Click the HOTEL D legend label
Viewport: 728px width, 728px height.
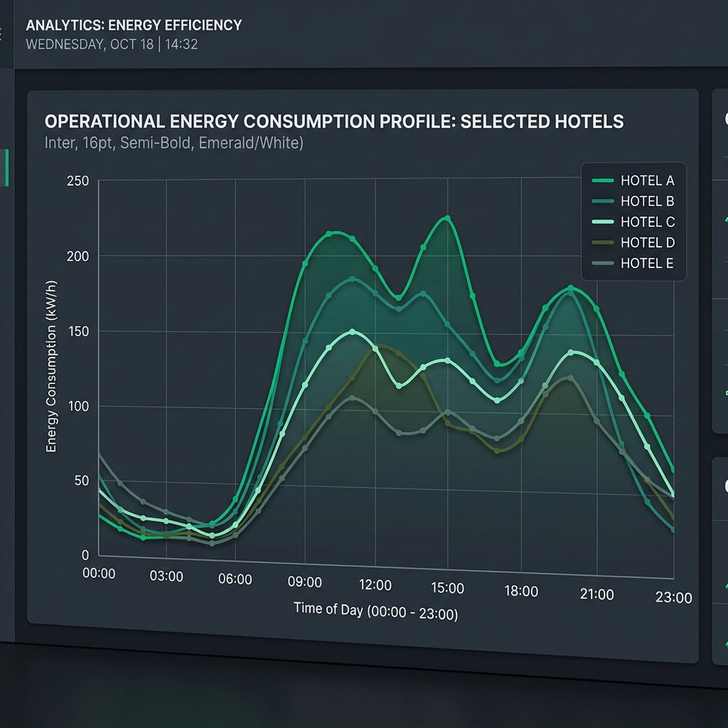click(x=647, y=242)
